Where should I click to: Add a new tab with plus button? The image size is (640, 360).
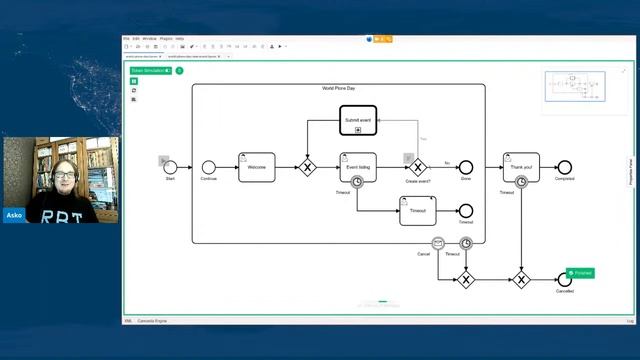(229, 57)
